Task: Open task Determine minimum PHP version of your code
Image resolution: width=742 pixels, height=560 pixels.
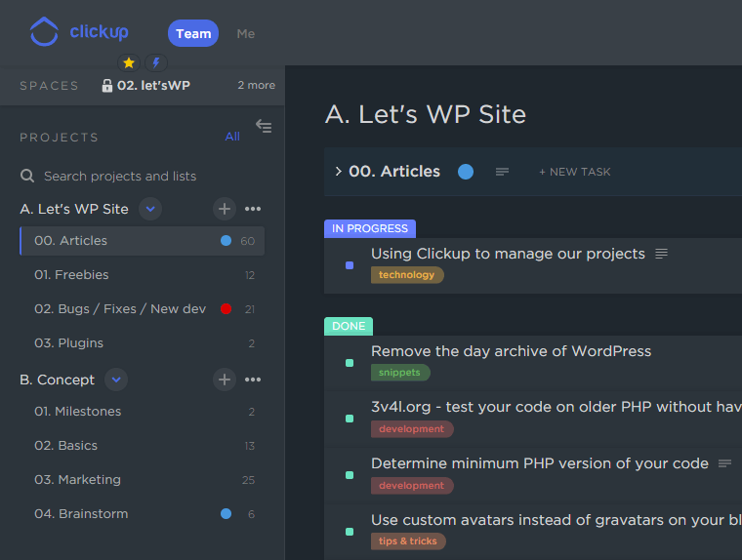Action: tap(540, 463)
